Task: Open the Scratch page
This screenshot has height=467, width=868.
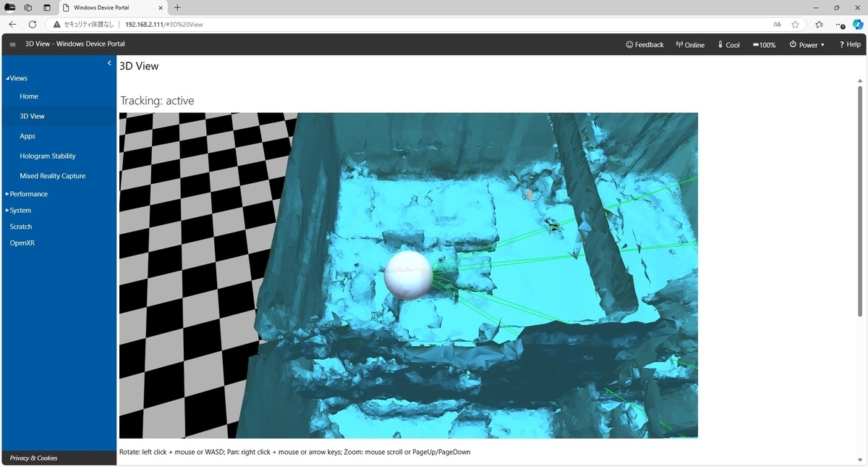Action: [20, 227]
